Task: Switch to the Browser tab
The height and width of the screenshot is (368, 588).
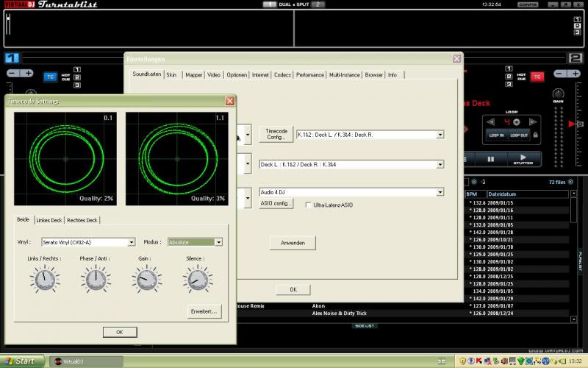Action: [373, 75]
